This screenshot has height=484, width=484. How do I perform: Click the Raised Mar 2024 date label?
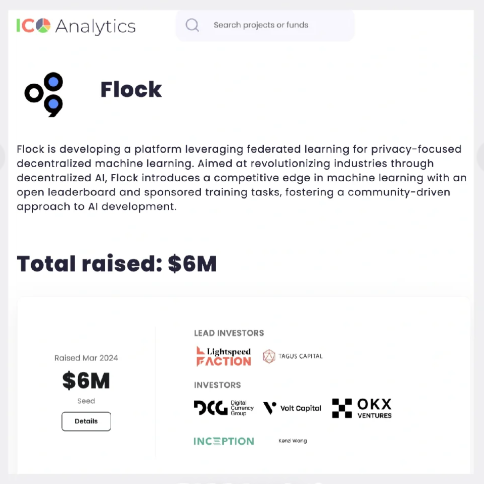coord(86,358)
